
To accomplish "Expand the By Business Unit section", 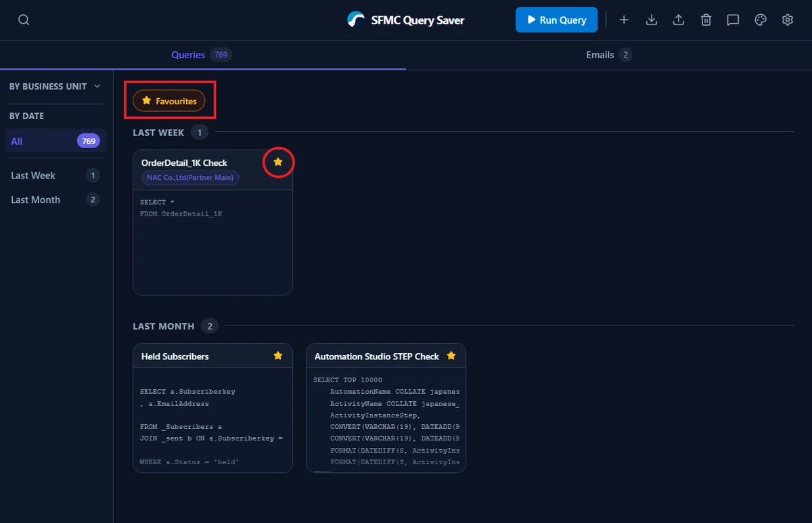I will tap(55, 87).
